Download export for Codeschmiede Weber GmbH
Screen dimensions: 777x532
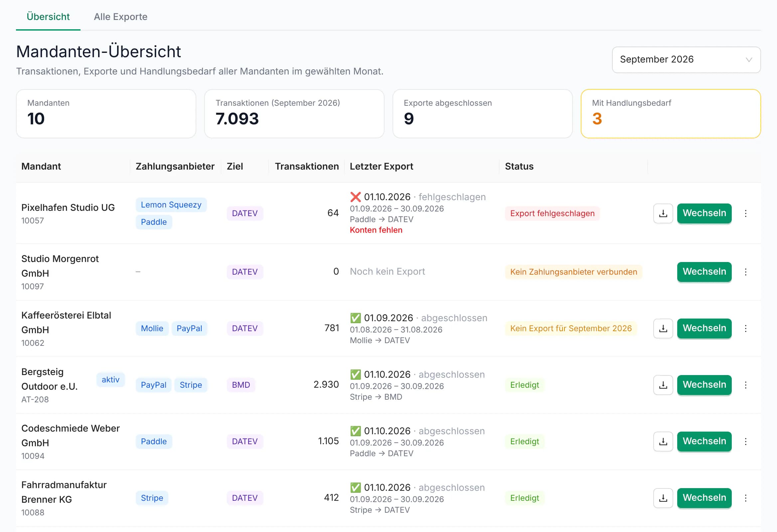[x=663, y=441]
